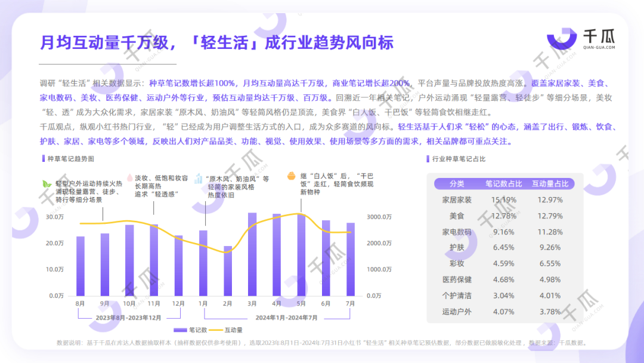Screen dimensions: 644x363
Task: Click the 4.68% value
Action: point(503,279)
